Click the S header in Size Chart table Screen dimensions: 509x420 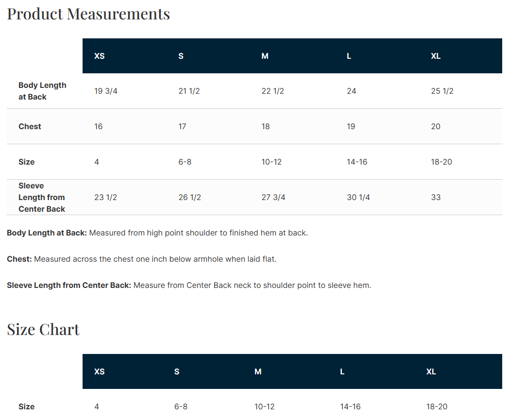coord(177,371)
